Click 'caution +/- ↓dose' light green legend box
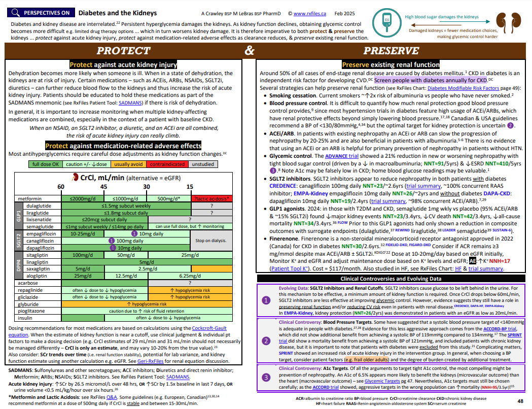Screen dimensions: 532x409 (86, 164)
